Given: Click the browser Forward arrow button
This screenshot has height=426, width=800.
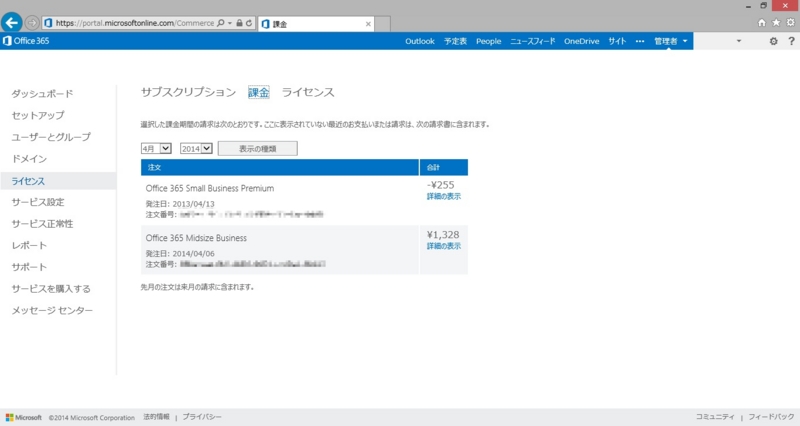Looking at the screenshot, I should pyautogui.click(x=32, y=23).
